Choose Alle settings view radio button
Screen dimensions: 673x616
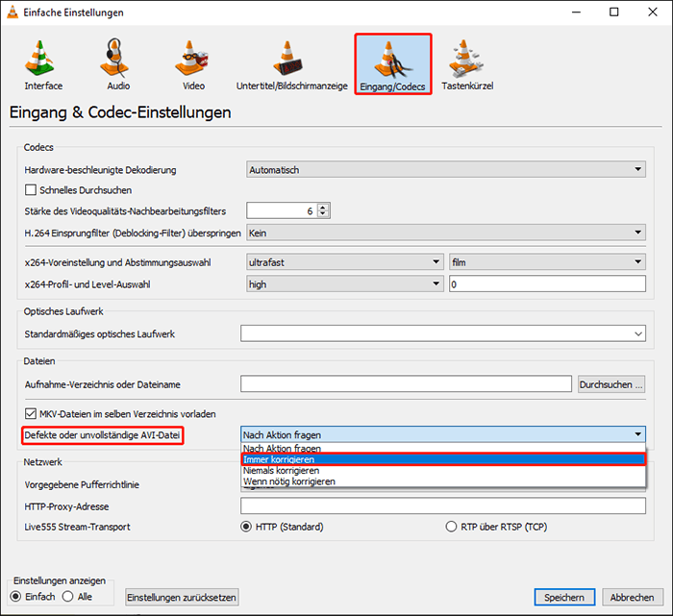point(68,597)
